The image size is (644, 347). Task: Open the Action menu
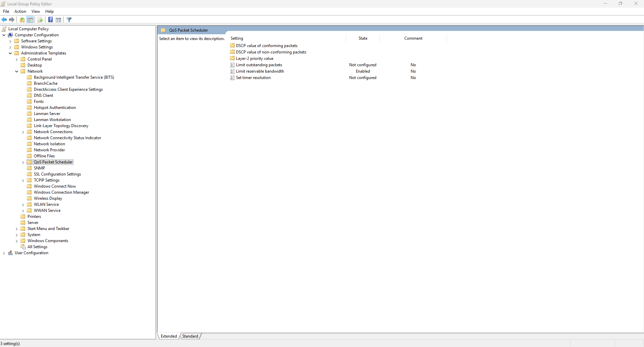click(20, 11)
